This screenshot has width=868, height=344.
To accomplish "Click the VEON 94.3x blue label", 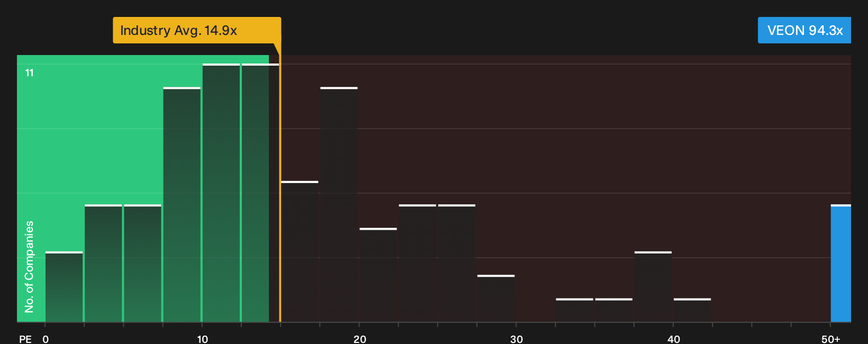I will (x=804, y=30).
